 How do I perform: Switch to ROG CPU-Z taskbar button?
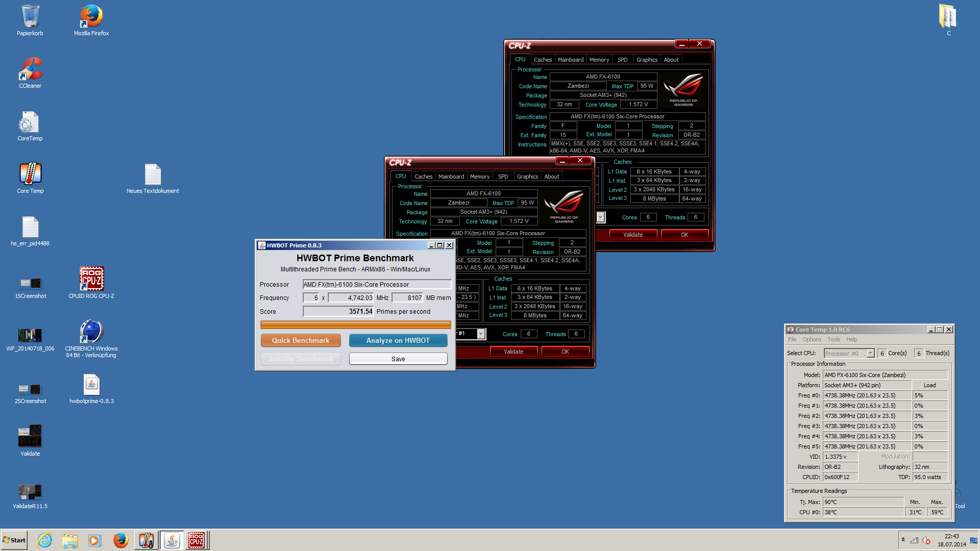pos(197,540)
